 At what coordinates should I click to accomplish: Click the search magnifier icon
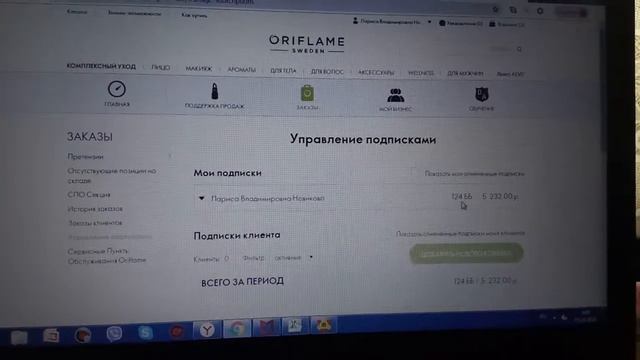click(x=519, y=49)
